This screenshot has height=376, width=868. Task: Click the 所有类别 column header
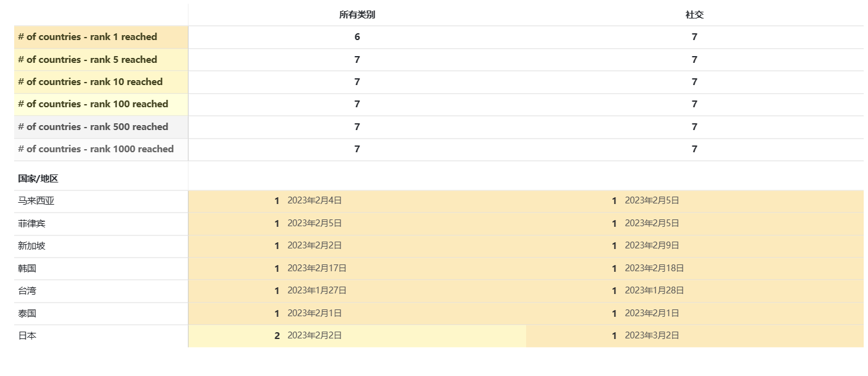(x=357, y=15)
